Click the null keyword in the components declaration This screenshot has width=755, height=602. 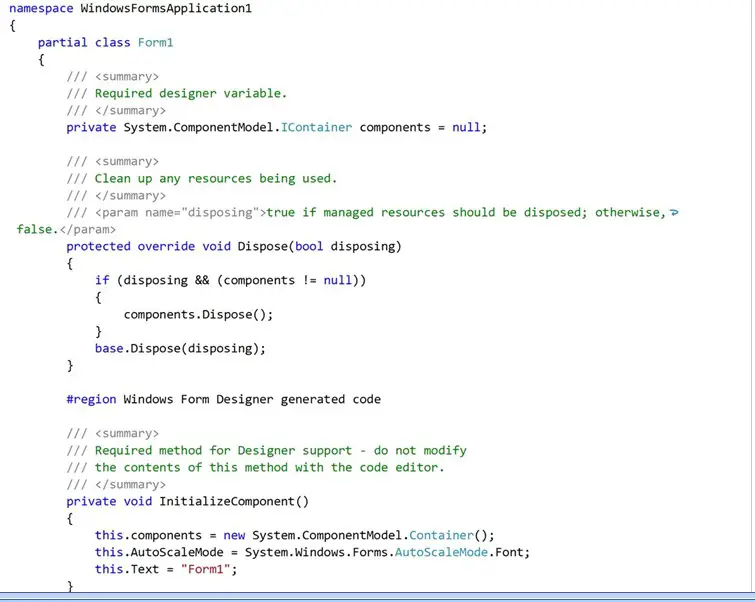click(466, 127)
